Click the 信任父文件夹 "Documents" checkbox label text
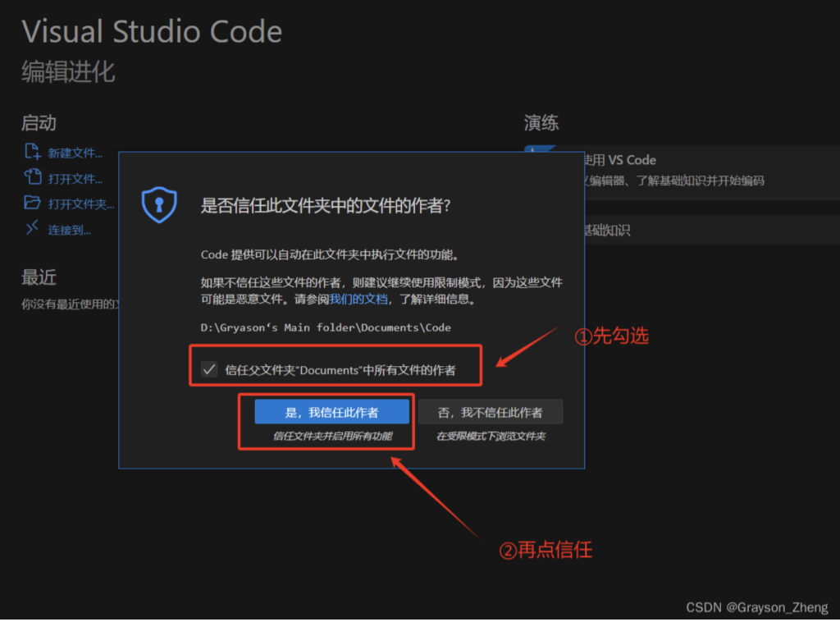Viewport: 840px width, 622px height. click(x=340, y=370)
